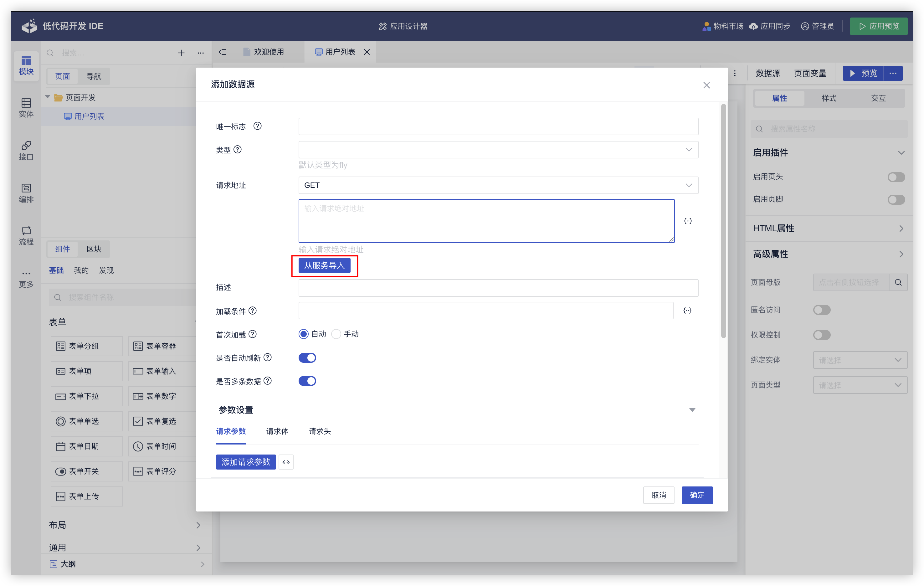Open the GET request method dropdown
The height and width of the screenshot is (586, 924).
pos(498,185)
